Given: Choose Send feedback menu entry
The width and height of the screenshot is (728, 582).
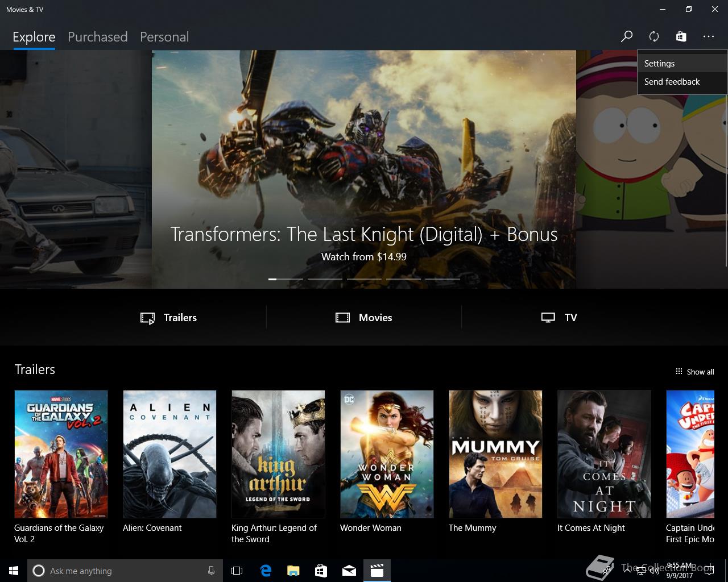Looking at the screenshot, I should 682,82.
